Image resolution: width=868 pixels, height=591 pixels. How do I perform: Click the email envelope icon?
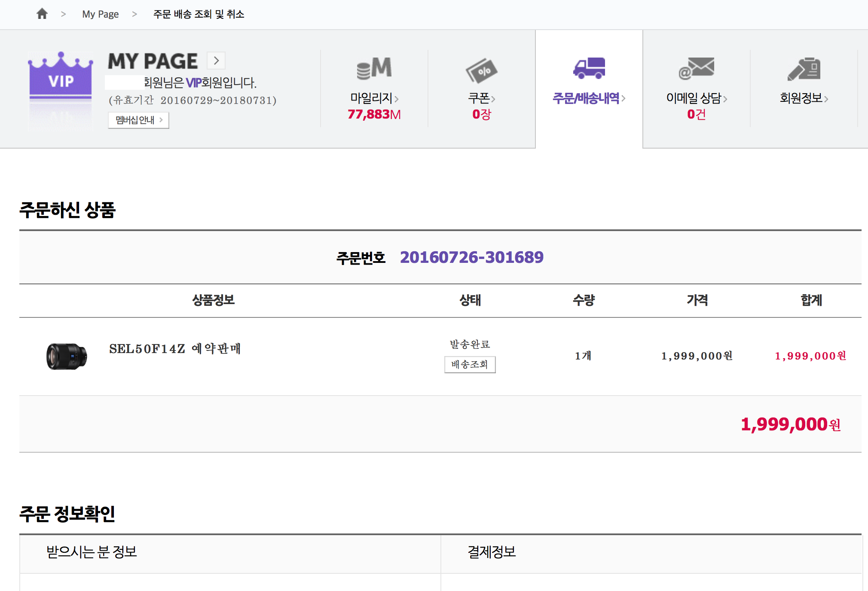tap(696, 69)
